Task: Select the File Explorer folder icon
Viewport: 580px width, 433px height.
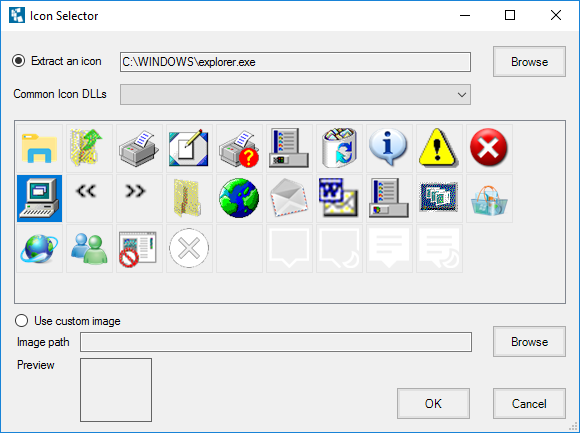Action: 40,149
